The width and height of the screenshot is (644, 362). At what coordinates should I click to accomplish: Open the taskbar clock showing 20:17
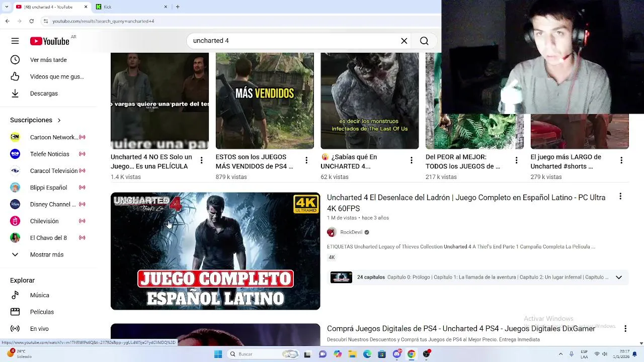[x=621, y=354]
